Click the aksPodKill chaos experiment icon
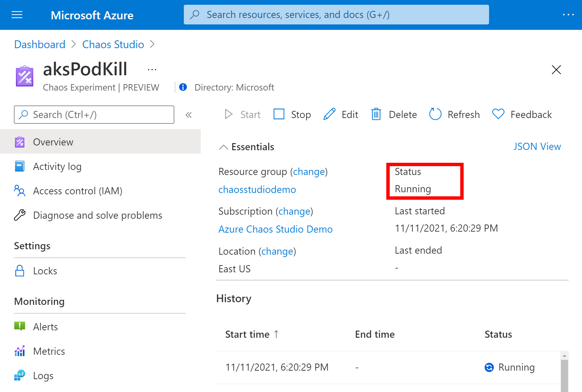 (24, 76)
